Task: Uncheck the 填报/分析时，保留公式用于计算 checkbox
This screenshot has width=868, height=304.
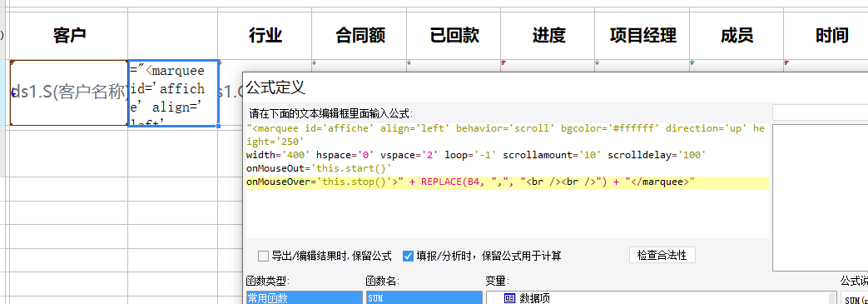Action: click(x=408, y=256)
